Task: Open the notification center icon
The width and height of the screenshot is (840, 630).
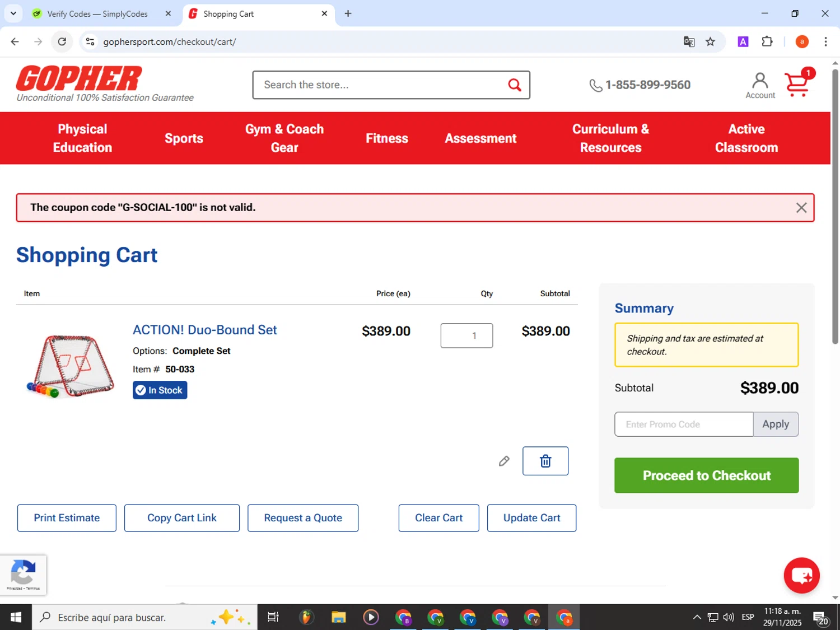Action: point(821,618)
